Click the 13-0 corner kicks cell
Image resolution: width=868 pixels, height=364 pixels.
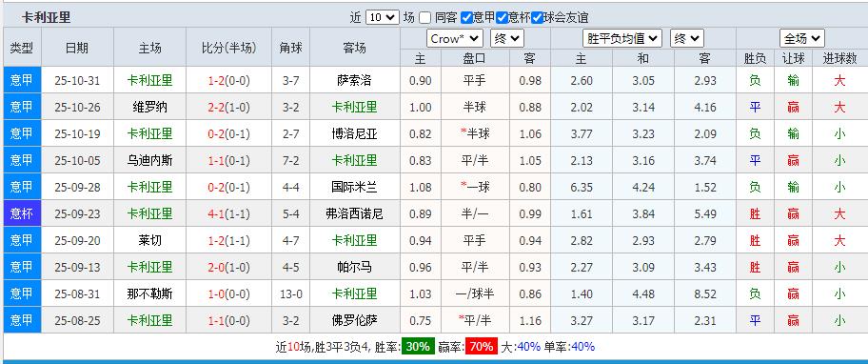pyautogui.click(x=290, y=293)
